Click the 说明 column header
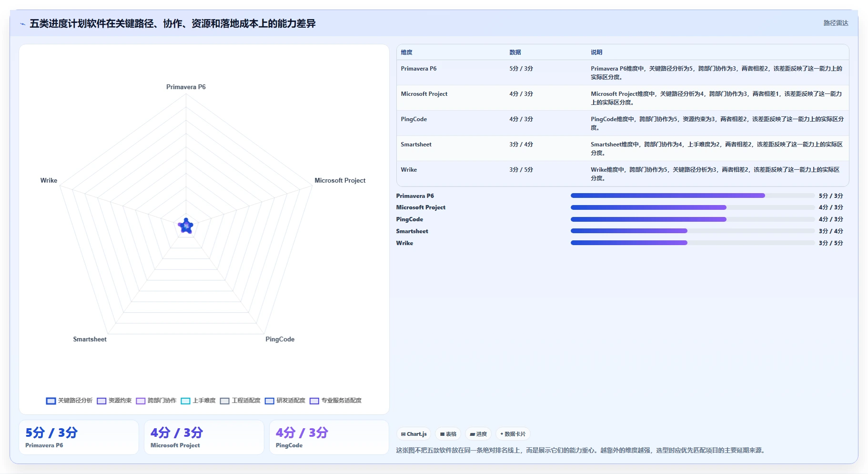Screen dimensions: 868x474 (596, 52)
